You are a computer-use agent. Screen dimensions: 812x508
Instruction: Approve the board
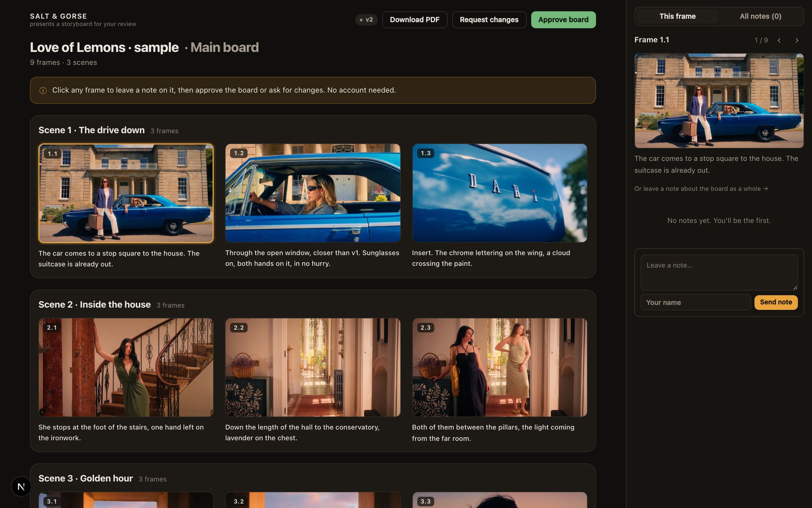pyautogui.click(x=563, y=20)
